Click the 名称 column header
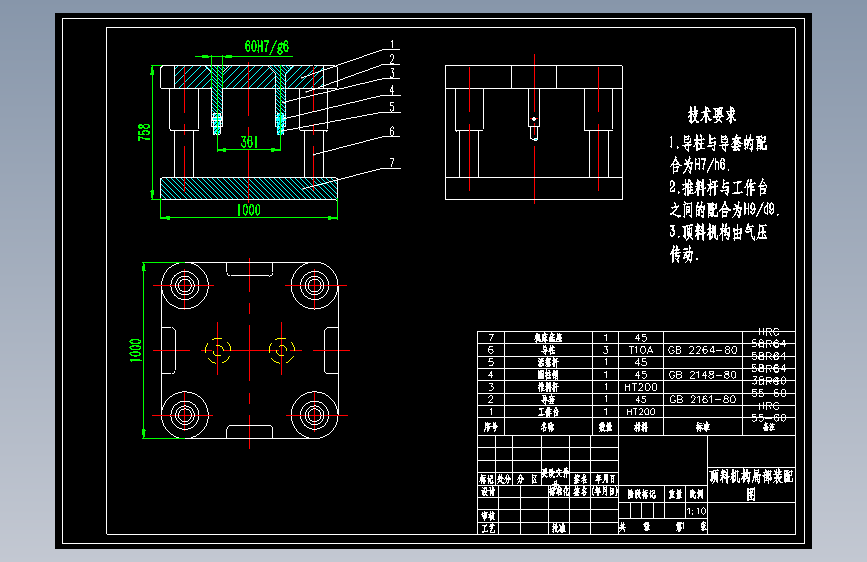 [x=547, y=427]
